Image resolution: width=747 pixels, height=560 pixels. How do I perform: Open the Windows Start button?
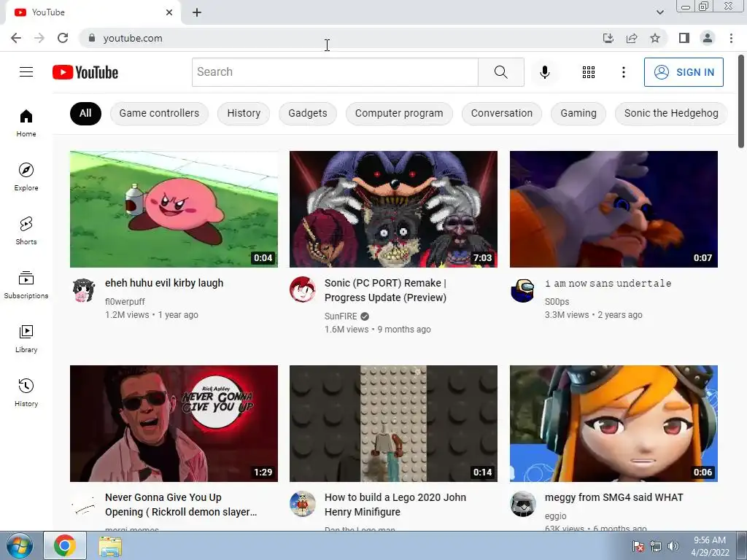point(20,545)
